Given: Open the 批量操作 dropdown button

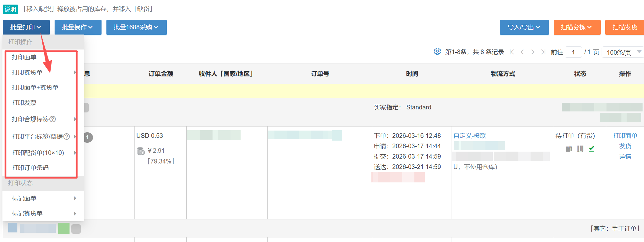Looking at the screenshot, I should click(x=78, y=27).
